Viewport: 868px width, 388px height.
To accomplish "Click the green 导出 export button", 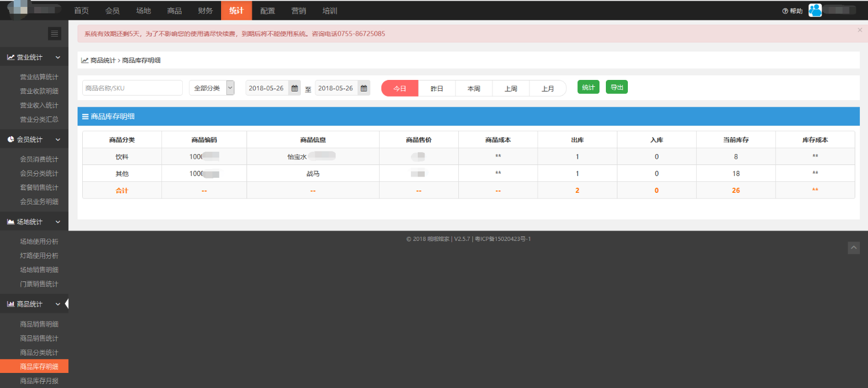I will (617, 87).
